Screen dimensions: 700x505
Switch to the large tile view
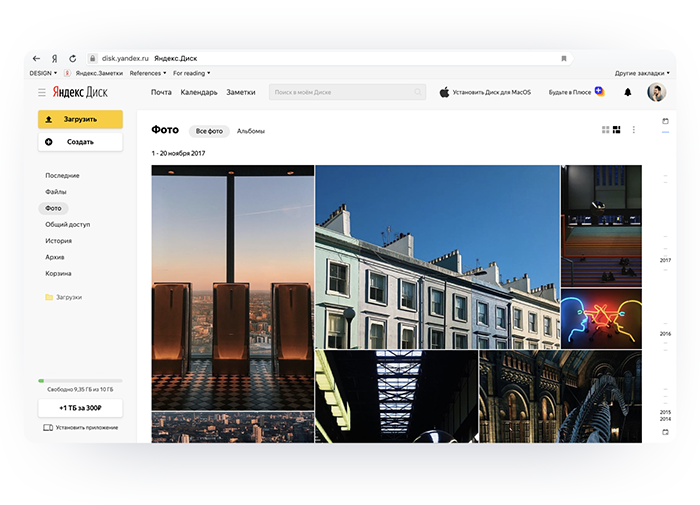[617, 130]
